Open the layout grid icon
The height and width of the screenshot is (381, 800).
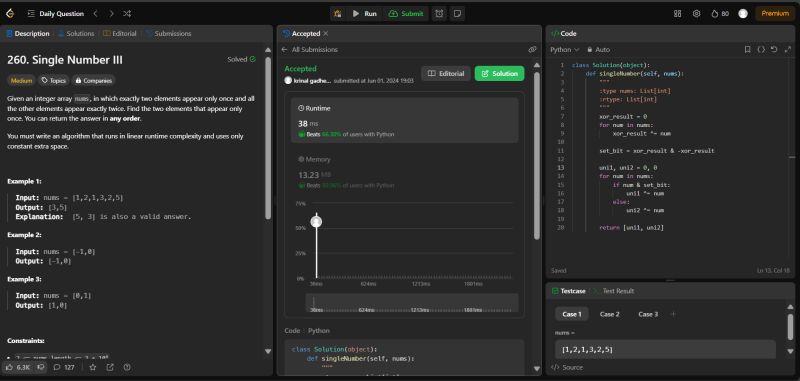pos(678,14)
